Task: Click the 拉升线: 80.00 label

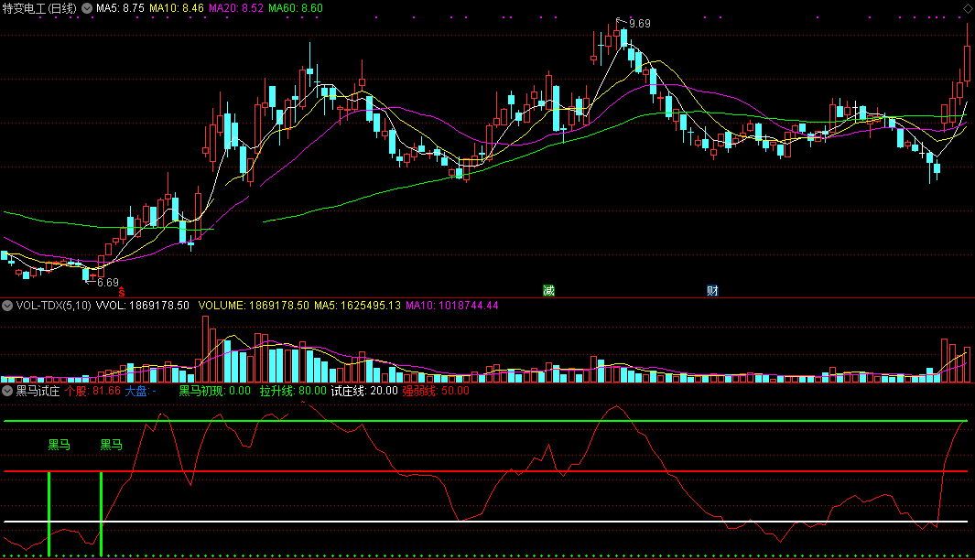Action: (x=293, y=391)
